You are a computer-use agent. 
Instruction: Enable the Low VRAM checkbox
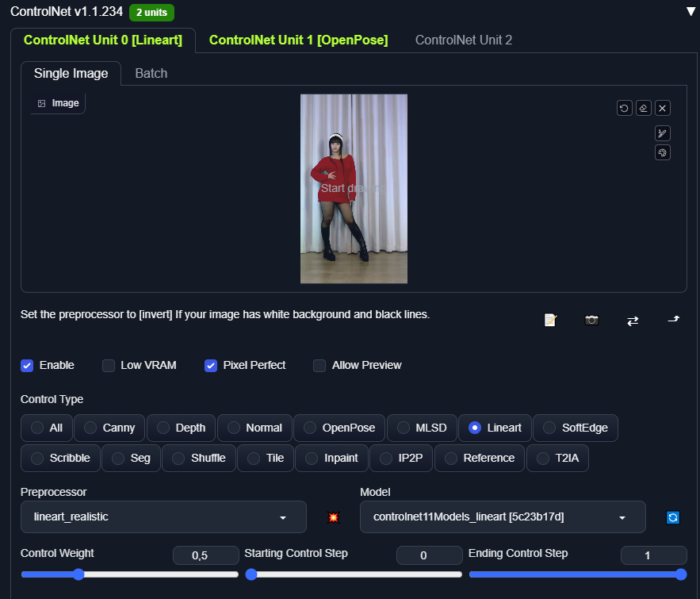(x=109, y=366)
